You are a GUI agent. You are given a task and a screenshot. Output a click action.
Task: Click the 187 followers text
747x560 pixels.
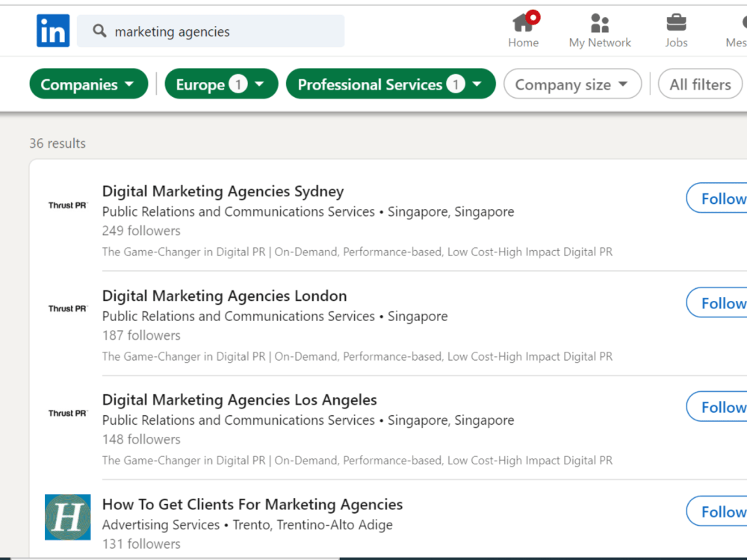[x=141, y=336]
